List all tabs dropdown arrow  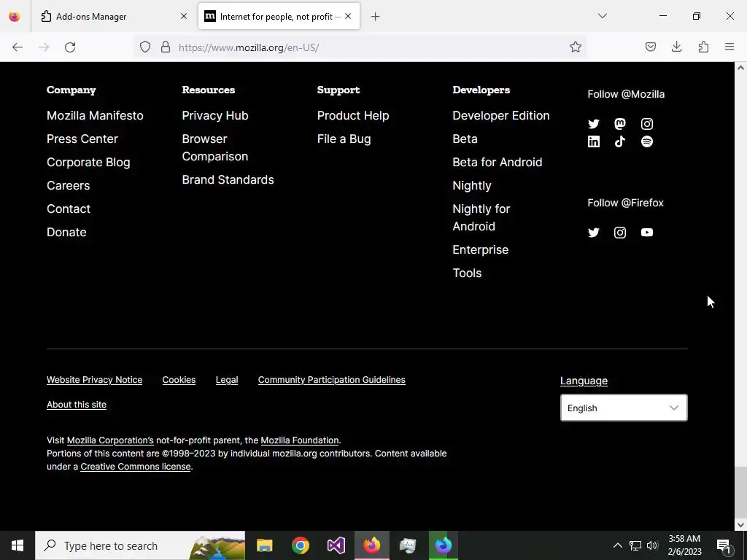[x=602, y=16]
